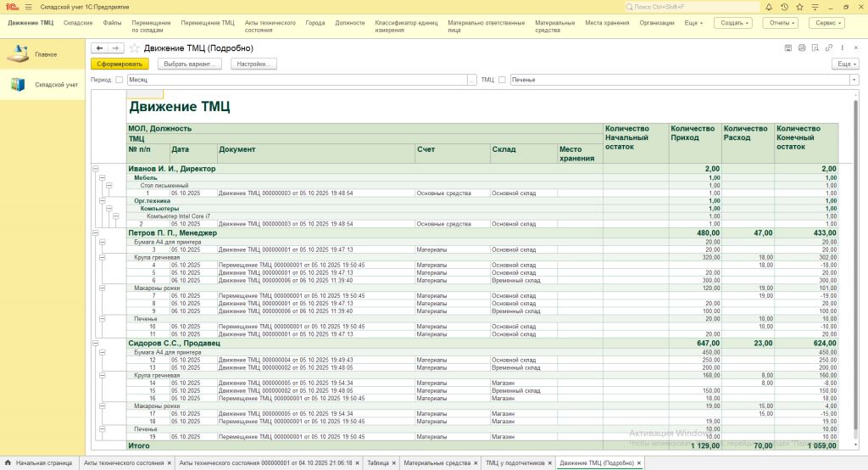Enable the Период filter checkbox

click(x=119, y=80)
